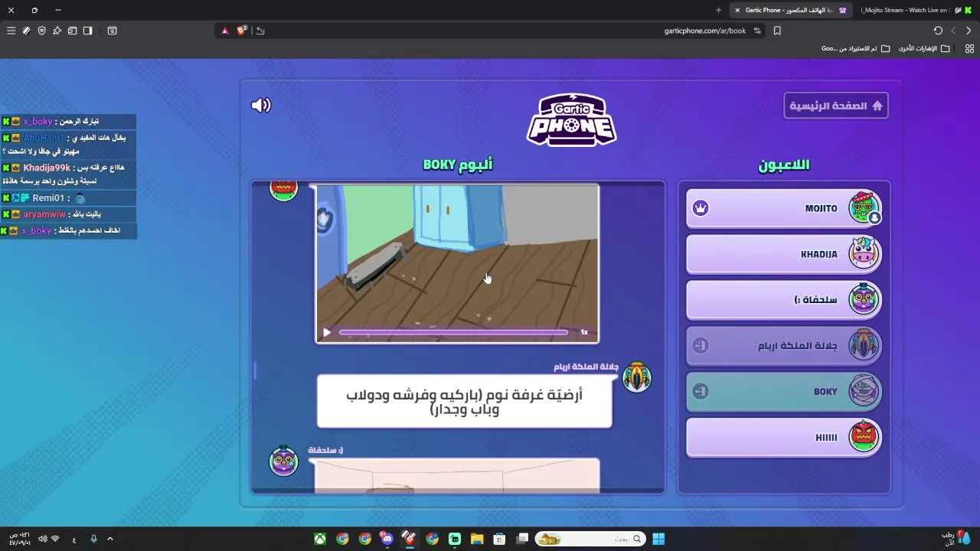Click the KHADIJA unicorn avatar
The image size is (980, 551).
(x=864, y=254)
